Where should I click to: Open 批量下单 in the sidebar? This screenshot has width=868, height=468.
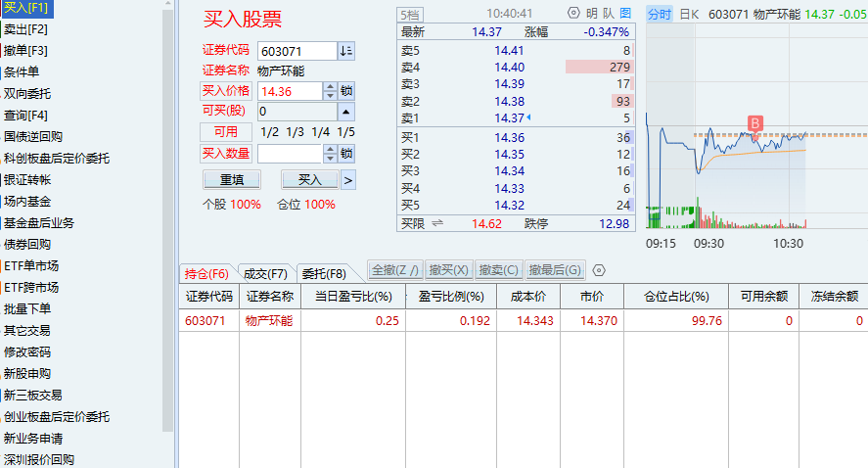(27, 309)
